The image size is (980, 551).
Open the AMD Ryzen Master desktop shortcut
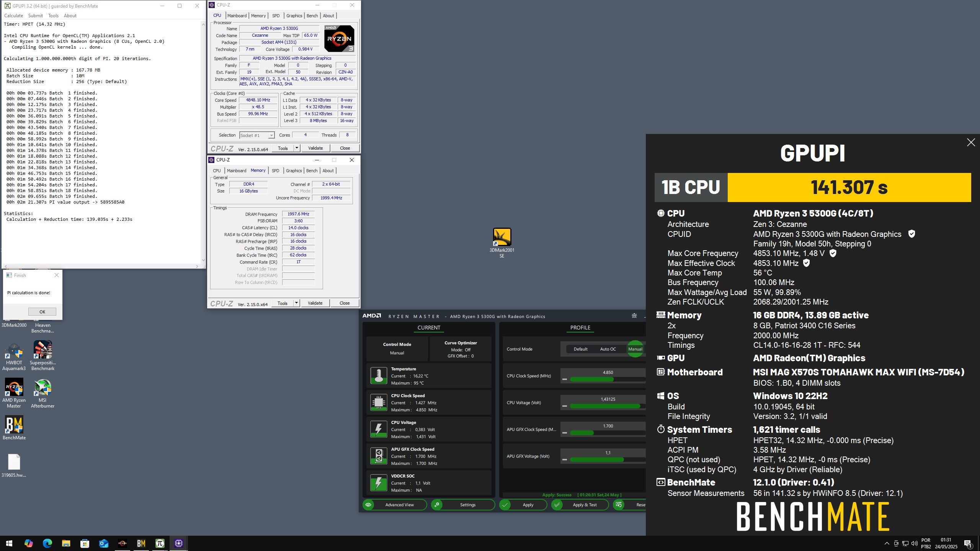pyautogui.click(x=14, y=393)
